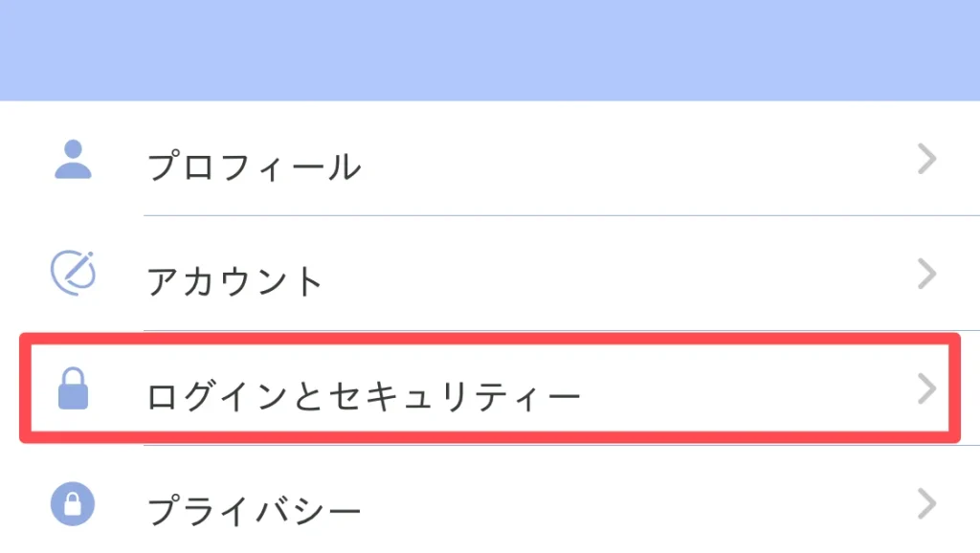Click the round lock privacy icon

click(73, 503)
